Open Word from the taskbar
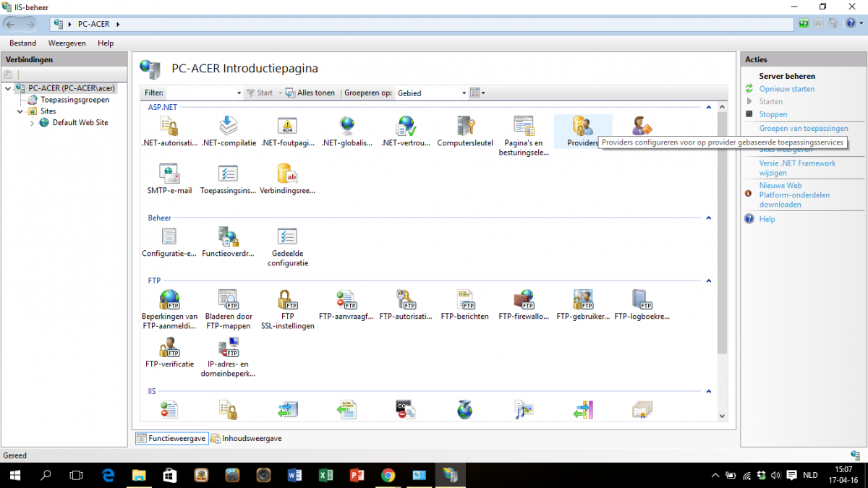Image resolution: width=868 pixels, height=488 pixels. (x=294, y=475)
